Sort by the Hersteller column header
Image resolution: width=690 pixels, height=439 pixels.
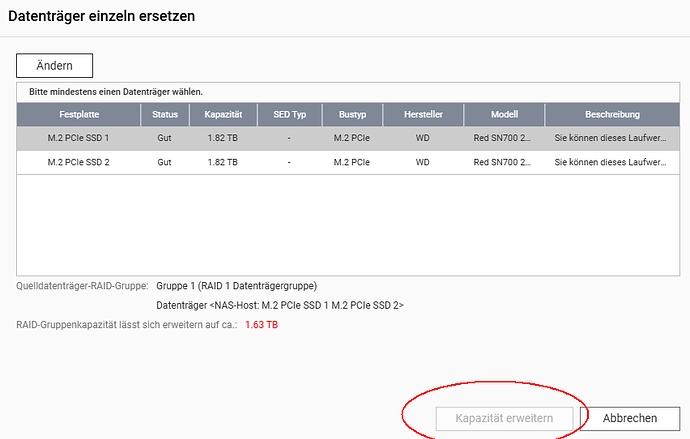click(423, 114)
